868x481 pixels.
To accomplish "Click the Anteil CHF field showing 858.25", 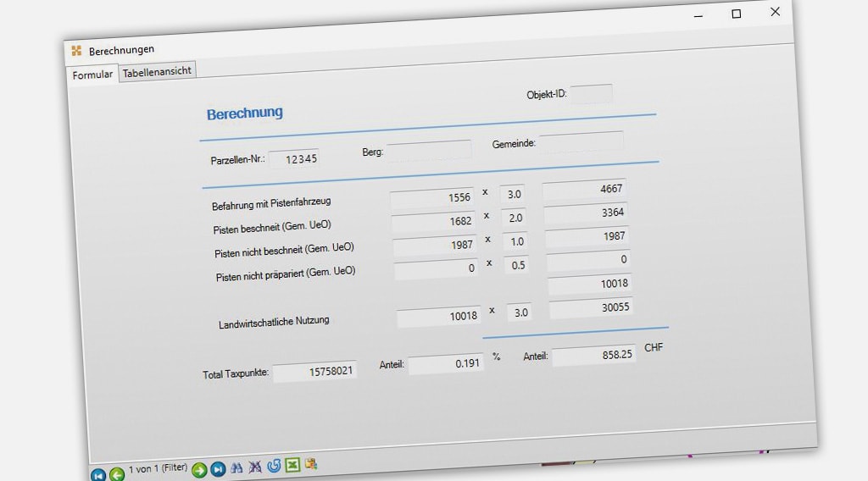I will coord(593,355).
